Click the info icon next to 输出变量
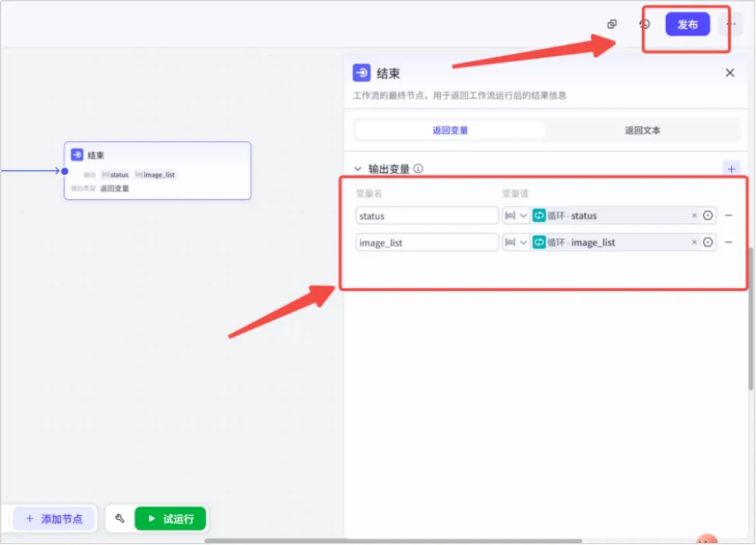This screenshot has width=756, height=545. tap(418, 169)
